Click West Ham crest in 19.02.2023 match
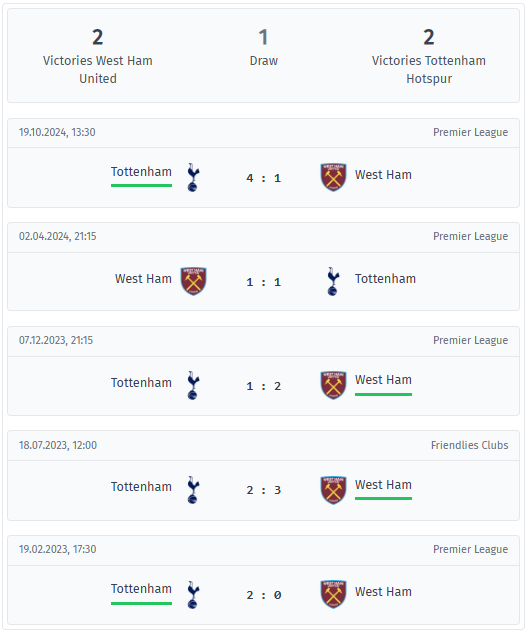526x630 pixels. pyautogui.click(x=333, y=594)
